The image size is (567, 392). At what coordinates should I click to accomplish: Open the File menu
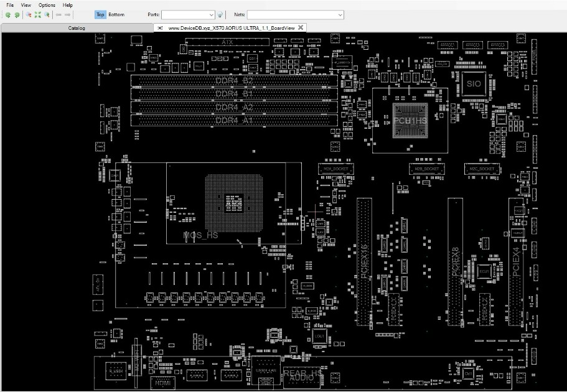10,5
